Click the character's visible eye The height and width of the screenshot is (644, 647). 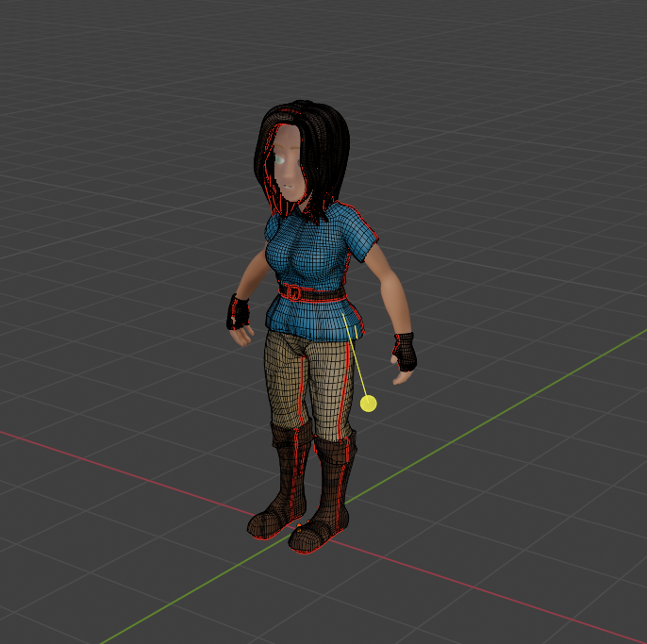click(x=280, y=162)
